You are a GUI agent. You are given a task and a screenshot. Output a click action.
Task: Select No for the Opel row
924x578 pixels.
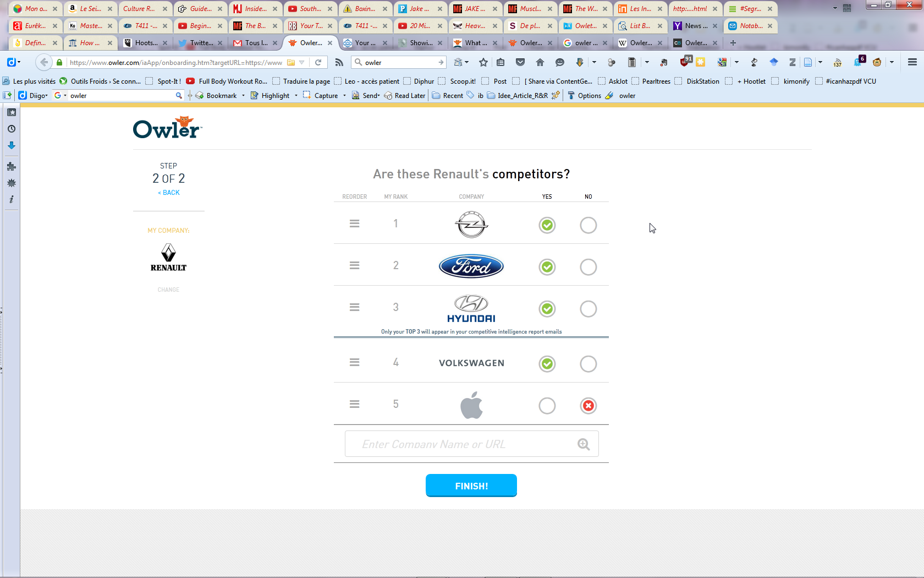(588, 225)
